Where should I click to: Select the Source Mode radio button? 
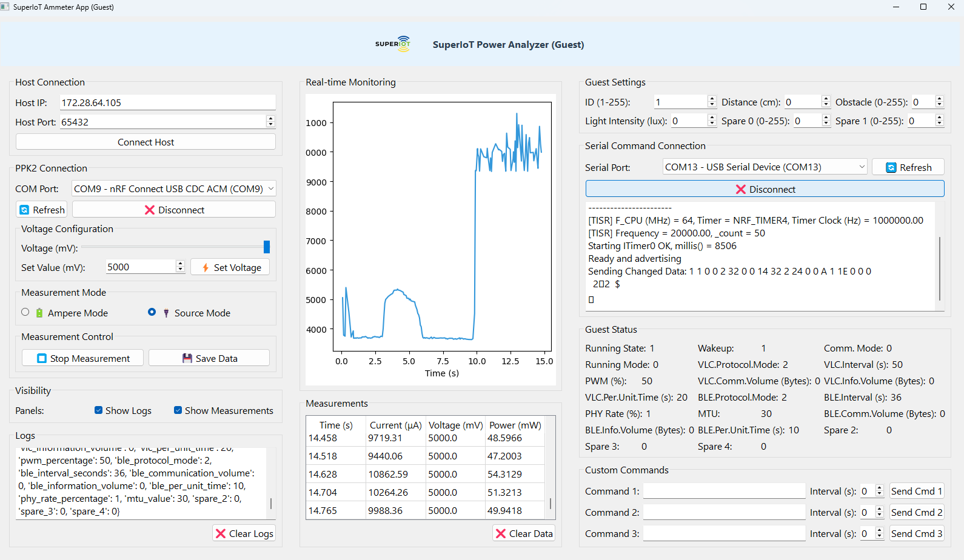(x=152, y=312)
